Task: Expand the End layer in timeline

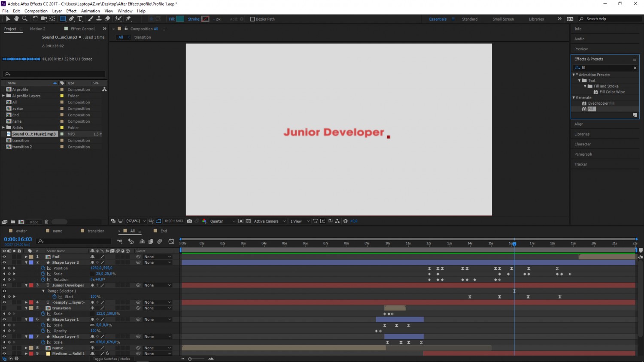Action: pyautogui.click(x=26, y=257)
